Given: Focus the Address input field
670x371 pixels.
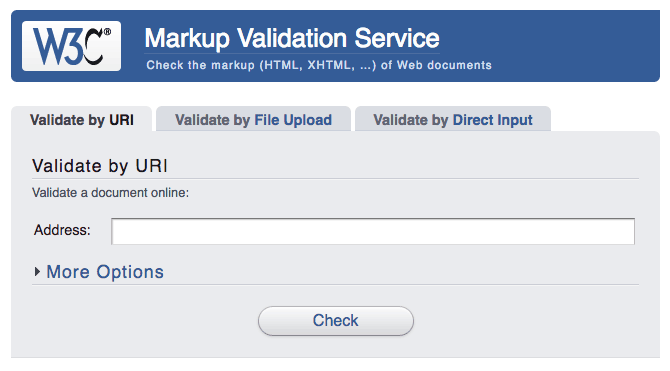Looking at the screenshot, I should [x=373, y=231].
